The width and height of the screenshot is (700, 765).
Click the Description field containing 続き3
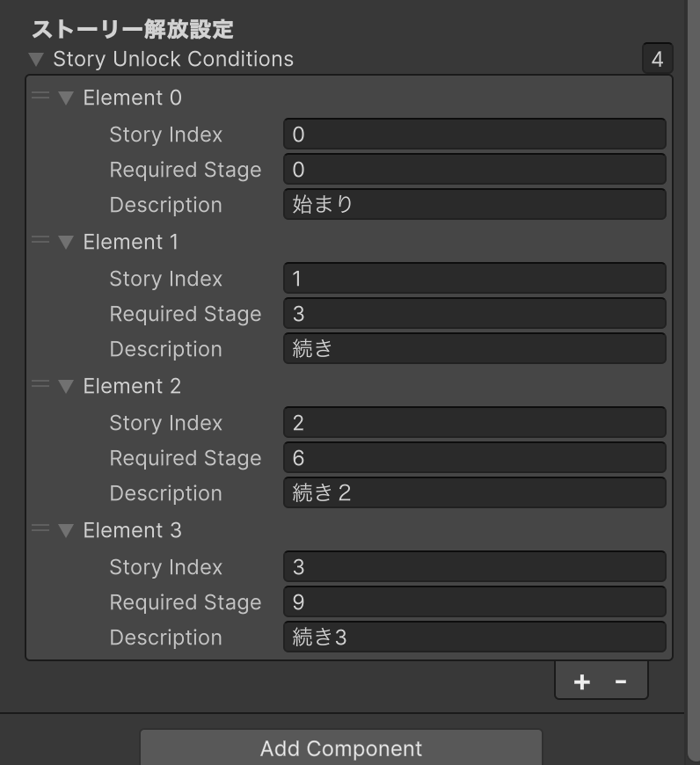click(x=475, y=637)
